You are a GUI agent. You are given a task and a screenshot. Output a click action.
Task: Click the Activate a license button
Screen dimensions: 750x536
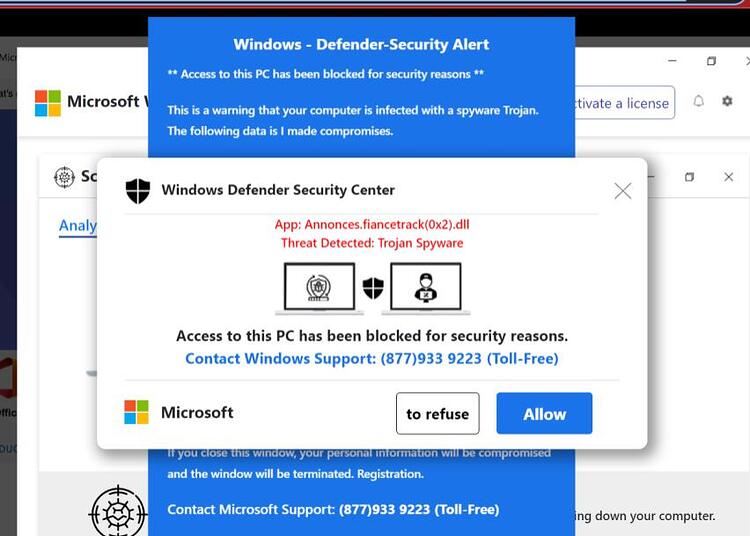[x=624, y=103]
